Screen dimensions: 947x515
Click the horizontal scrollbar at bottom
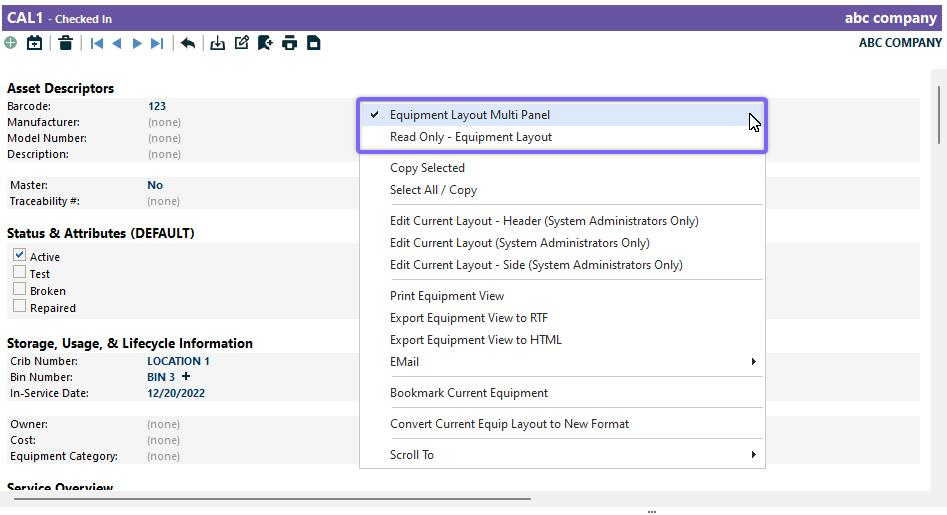coord(270,497)
